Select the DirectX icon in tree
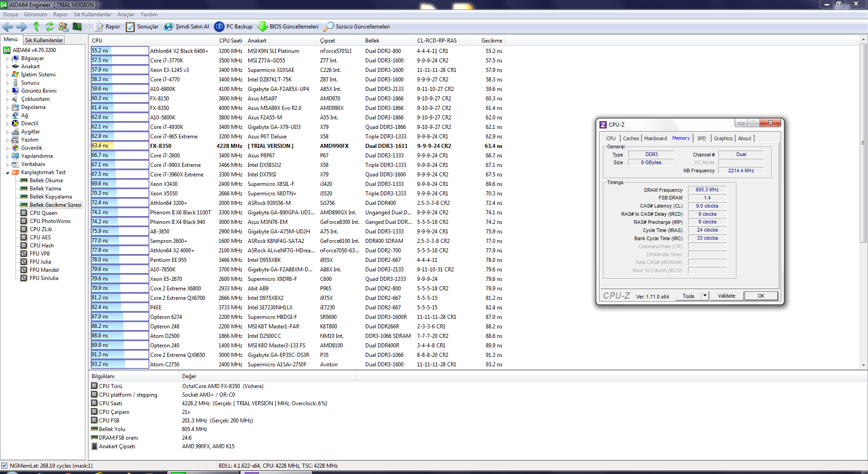 15,123
